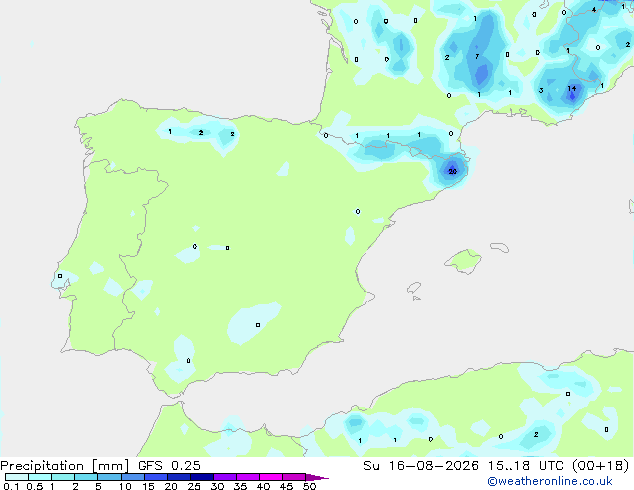Select the 15–20 mm legend swatch
This screenshot has width=634, height=490.
point(156,477)
